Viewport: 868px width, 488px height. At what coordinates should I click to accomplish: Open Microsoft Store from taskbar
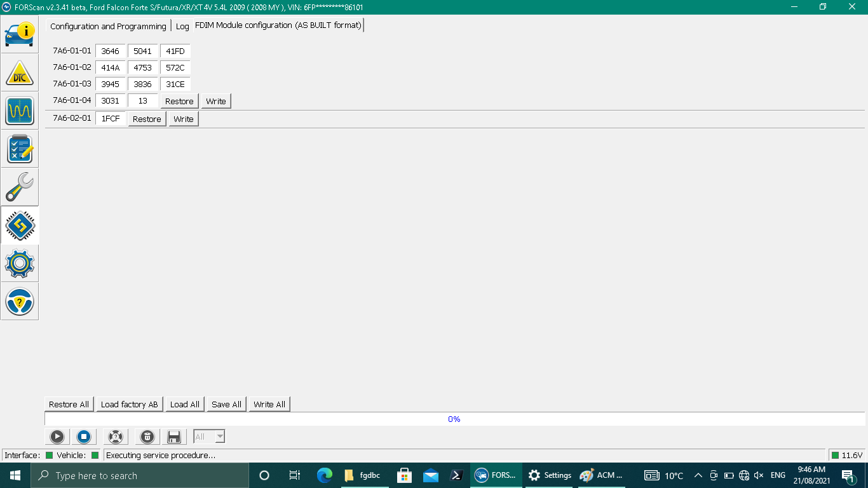(x=403, y=475)
